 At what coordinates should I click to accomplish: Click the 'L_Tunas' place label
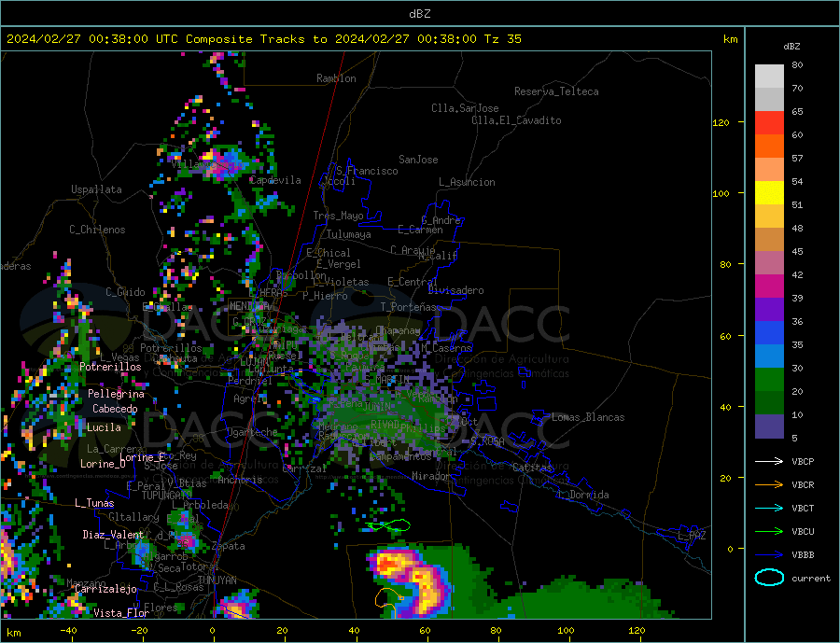coord(94,503)
